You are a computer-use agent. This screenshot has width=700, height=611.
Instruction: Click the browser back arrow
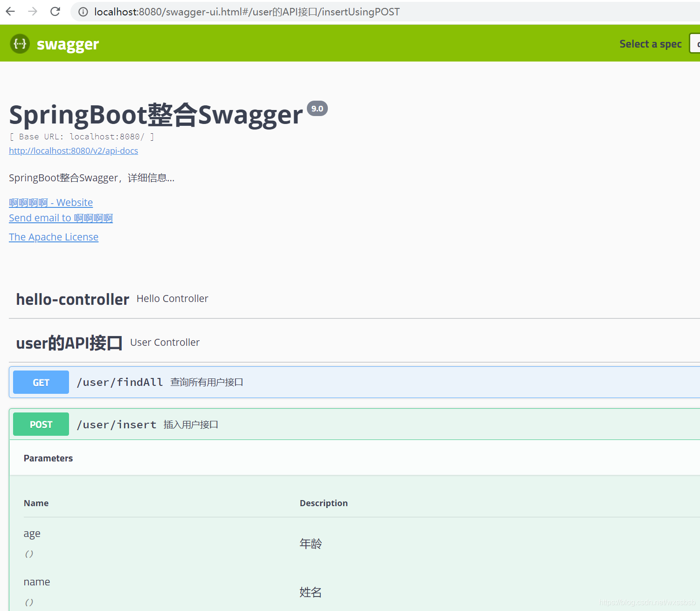coord(10,12)
